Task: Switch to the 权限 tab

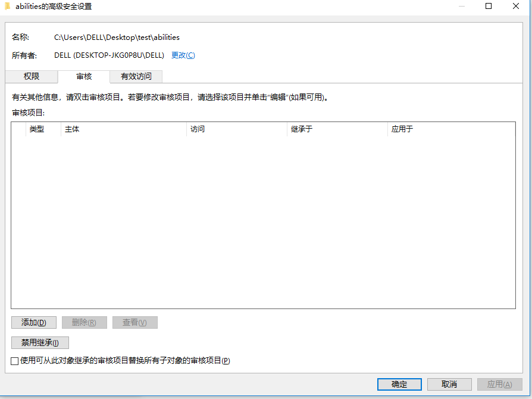Action: click(x=32, y=77)
